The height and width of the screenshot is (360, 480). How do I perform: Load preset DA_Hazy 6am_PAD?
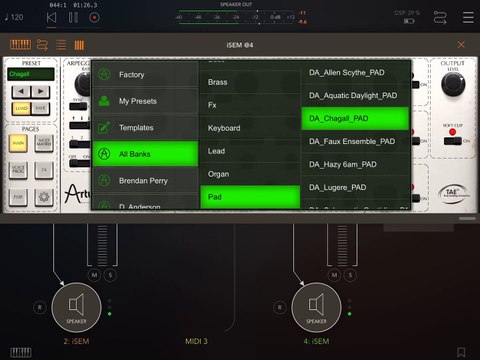pos(355,165)
